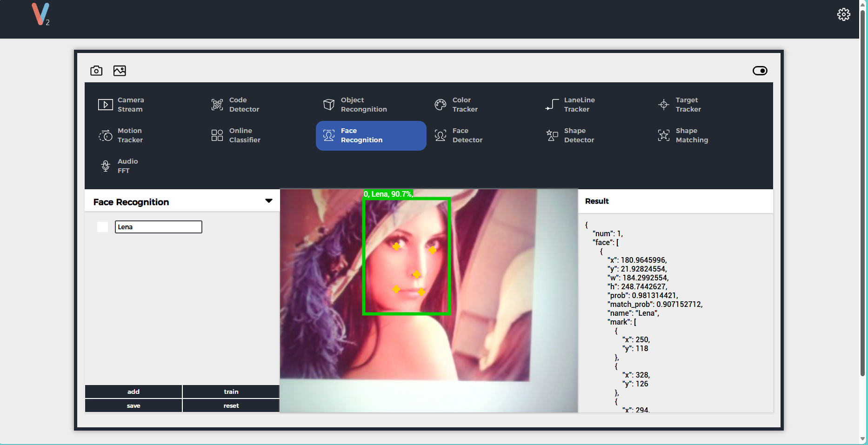Click the Code Detector QR icon
Image resolution: width=868 pixels, height=445 pixels.
click(217, 105)
